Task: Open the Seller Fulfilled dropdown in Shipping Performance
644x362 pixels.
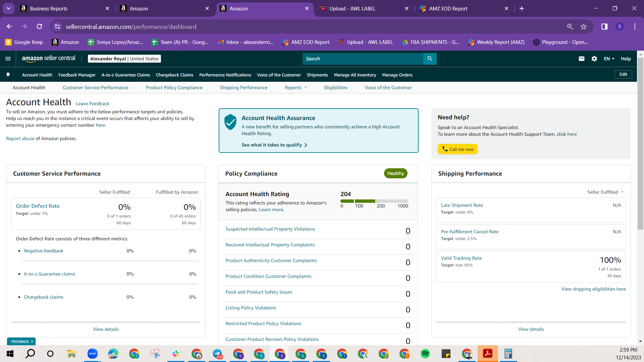Action: click(605, 192)
